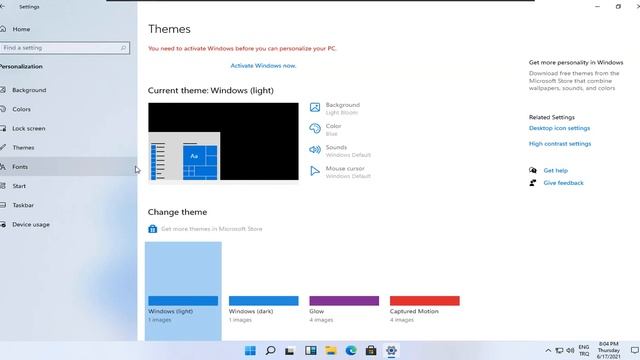Click the back arrow in Settings
Screen dimensions: 640x360
[x=2, y=7]
